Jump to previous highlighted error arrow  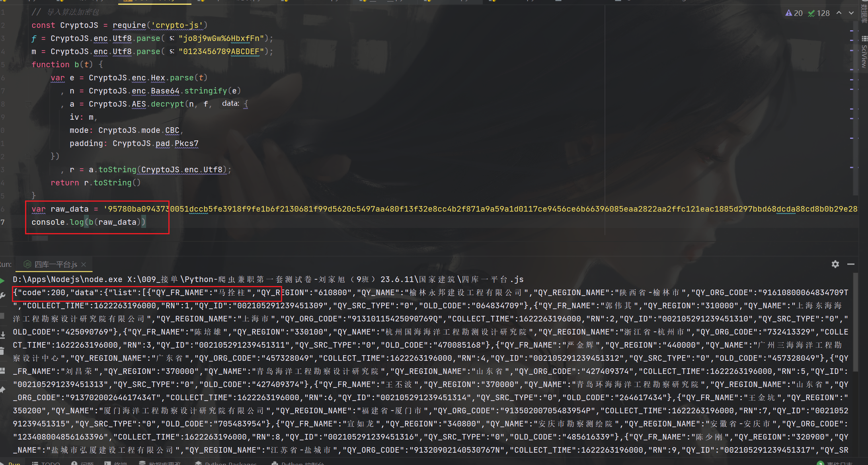pos(839,13)
